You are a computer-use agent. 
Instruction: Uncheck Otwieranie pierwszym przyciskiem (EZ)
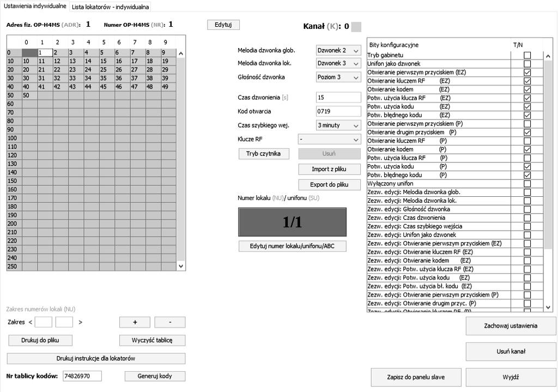coord(527,73)
